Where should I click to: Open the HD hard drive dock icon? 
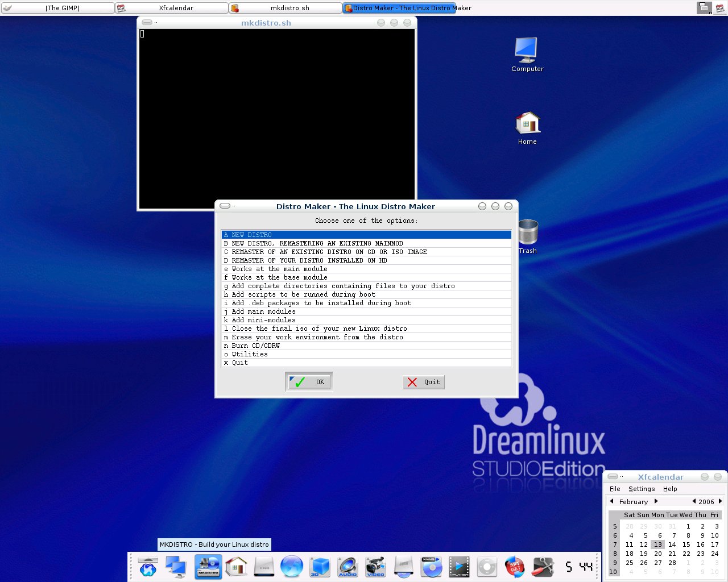tap(264, 567)
